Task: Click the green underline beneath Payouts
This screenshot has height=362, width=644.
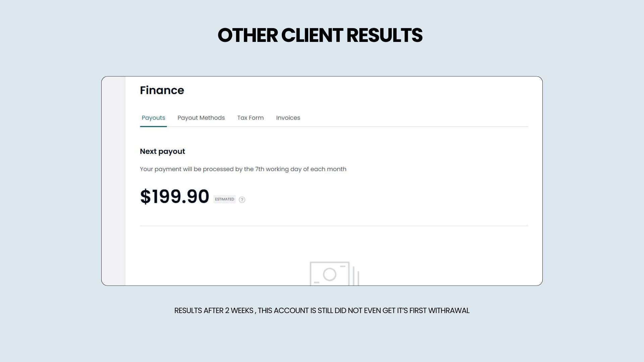Action: (153, 126)
